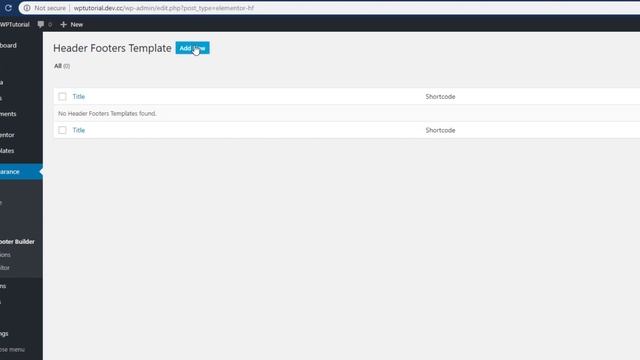Screen dimensions: 640x360
Task: Click the Shortcode column header at top
Action: point(440,97)
